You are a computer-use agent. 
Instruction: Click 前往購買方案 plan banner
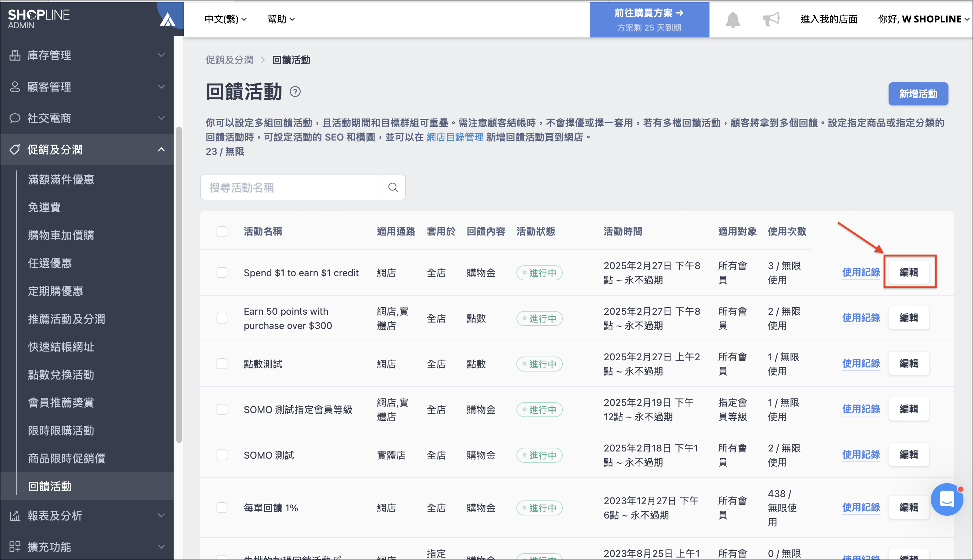649,20
